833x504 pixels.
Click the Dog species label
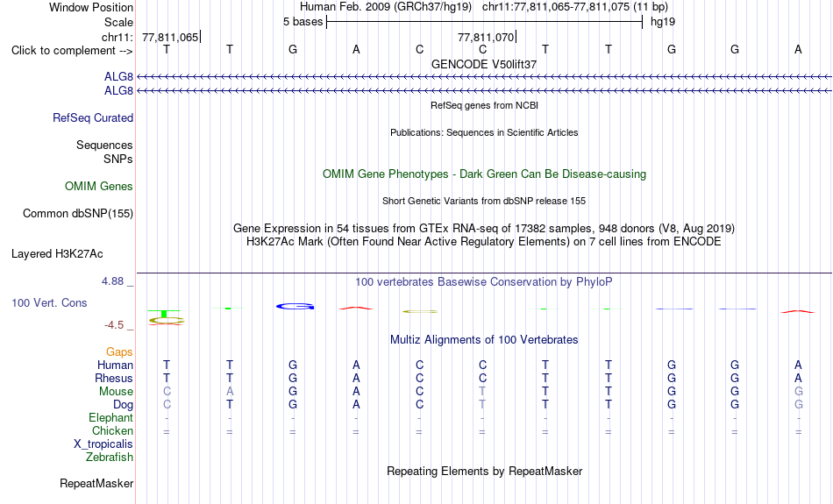pos(123,405)
